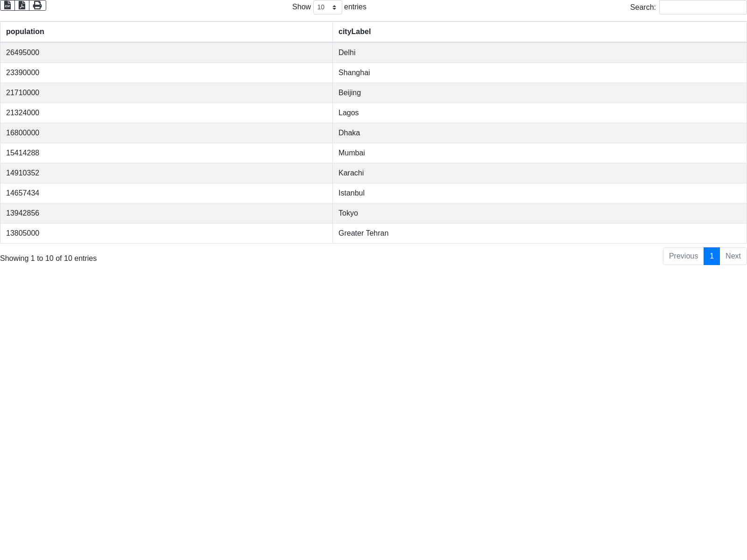
Task: Export the table as CSV
Action: click(7, 5)
